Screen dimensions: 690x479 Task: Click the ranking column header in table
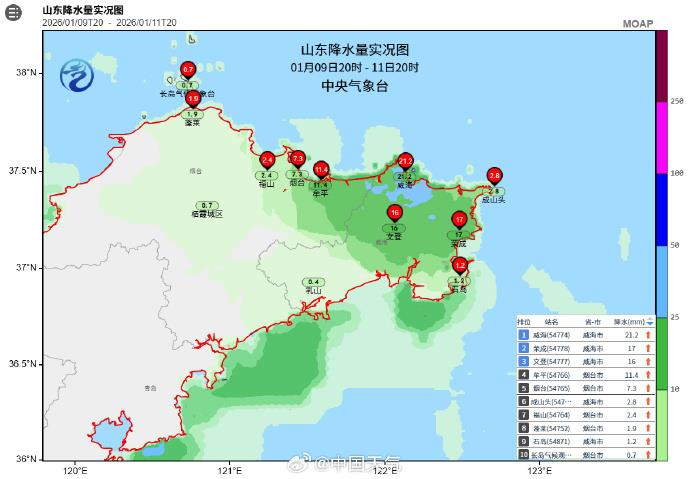point(523,322)
